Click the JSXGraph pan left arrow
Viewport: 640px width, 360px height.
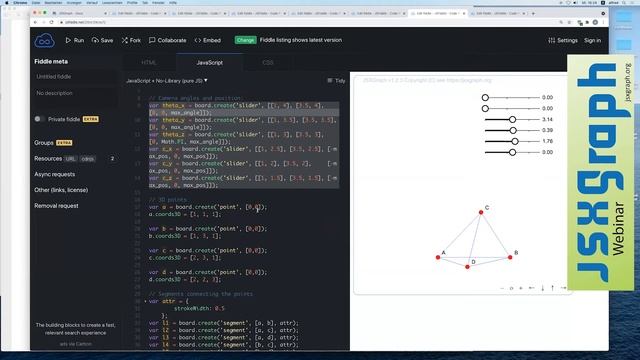(531, 288)
